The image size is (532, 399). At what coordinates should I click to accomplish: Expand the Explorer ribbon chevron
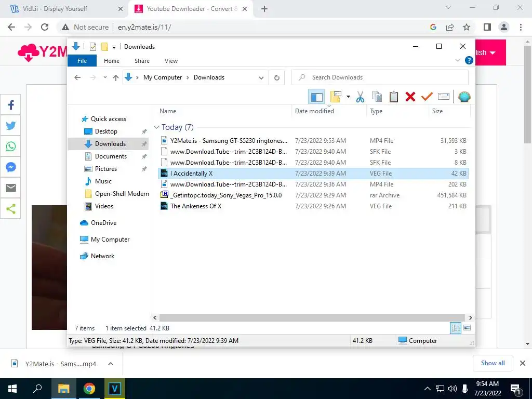click(457, 60)
